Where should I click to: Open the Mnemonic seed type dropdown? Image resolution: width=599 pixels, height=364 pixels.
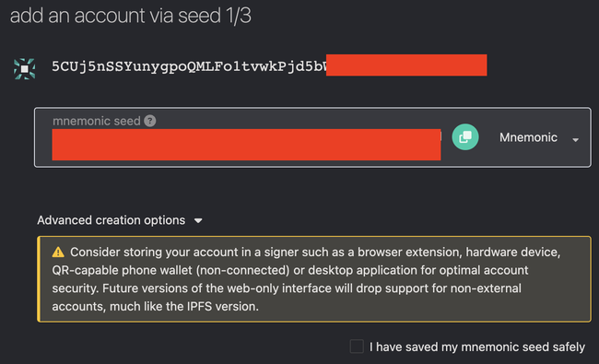pos(539,137)
